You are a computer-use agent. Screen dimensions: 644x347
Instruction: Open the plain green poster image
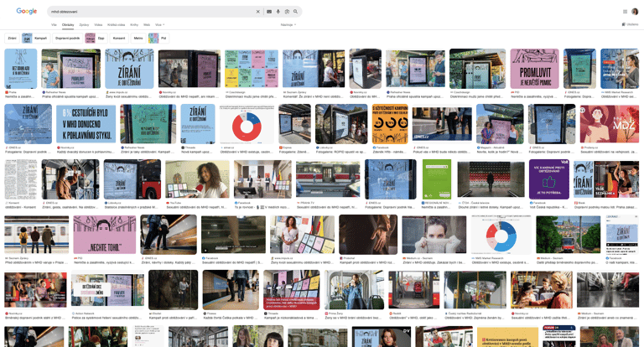[x=437, y=179]
